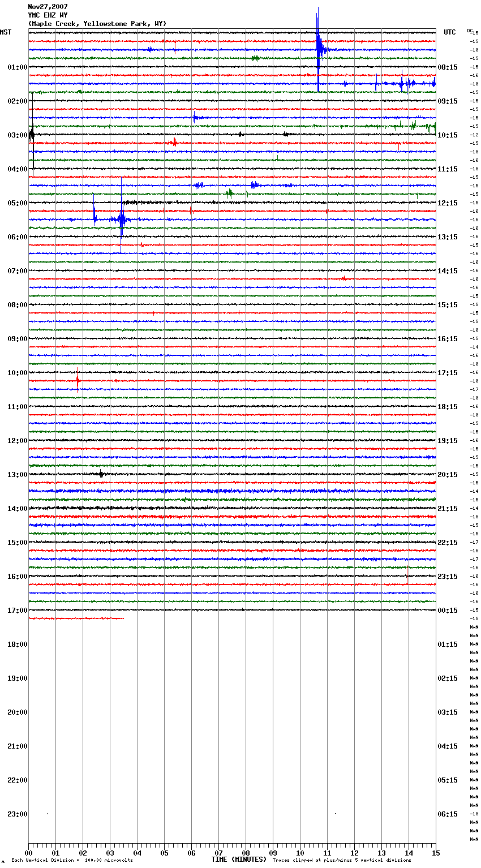481x868 pixels.
Task: Select minute 12 on the bottom axis
Action: pos(354,853)
